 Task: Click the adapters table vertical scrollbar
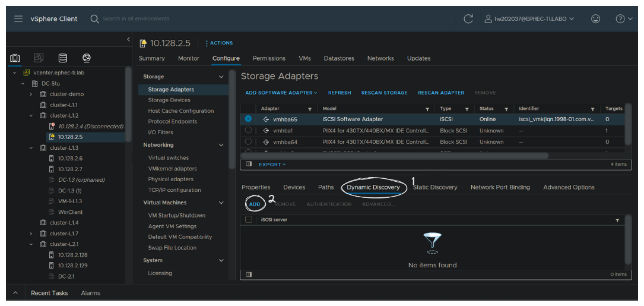[x=628, y=124]
